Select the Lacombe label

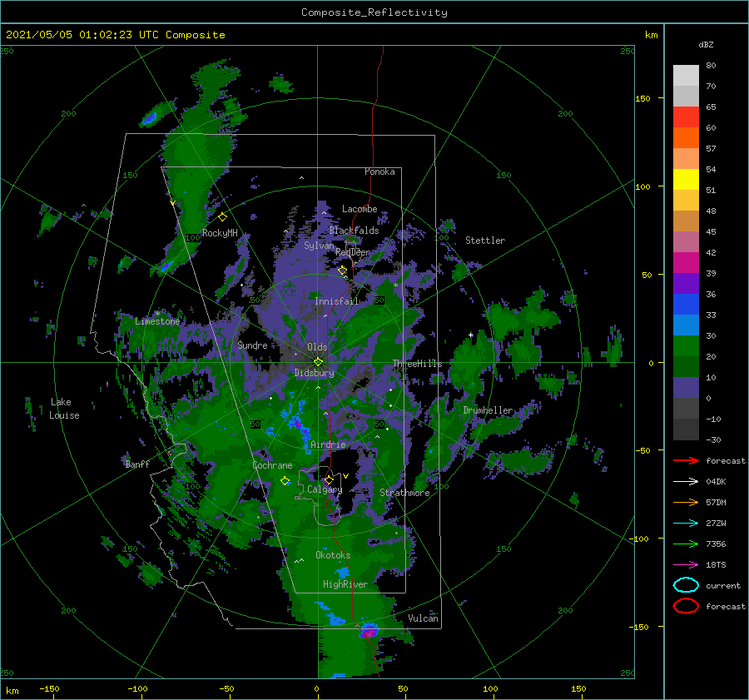point(360,209)
